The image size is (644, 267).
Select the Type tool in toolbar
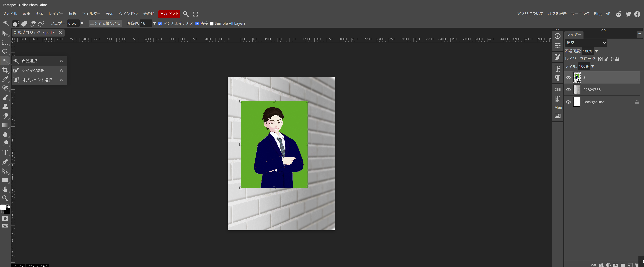click(5, 153)
